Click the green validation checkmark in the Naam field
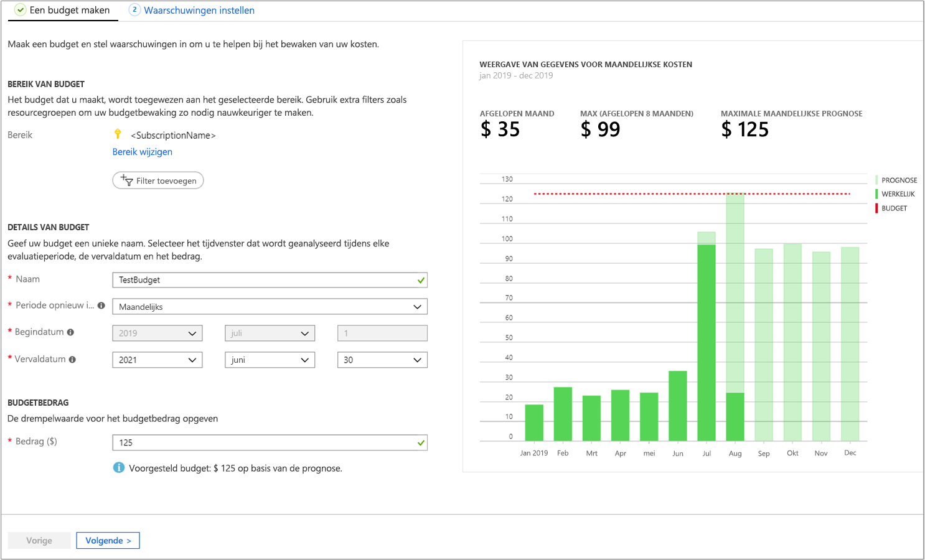The height and width of the screenshot is (560, 925). pyautogui.click(x=421, y=280)
